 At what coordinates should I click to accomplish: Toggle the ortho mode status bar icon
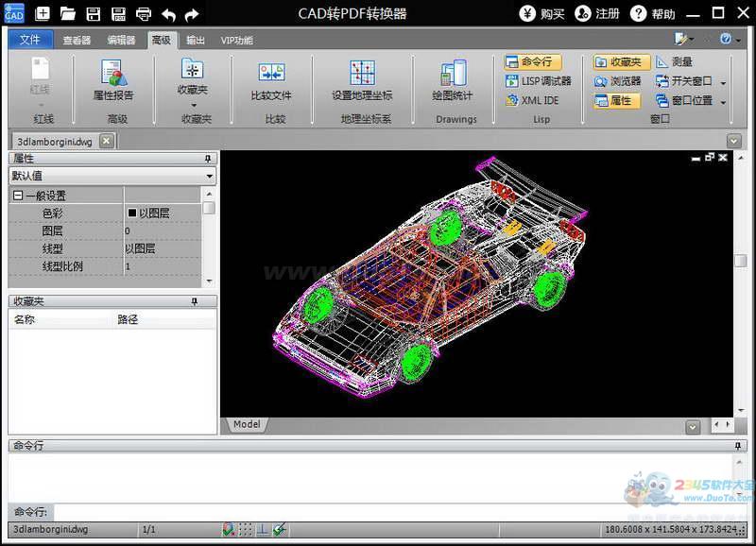pyautogui.click(x=263, y=530)
